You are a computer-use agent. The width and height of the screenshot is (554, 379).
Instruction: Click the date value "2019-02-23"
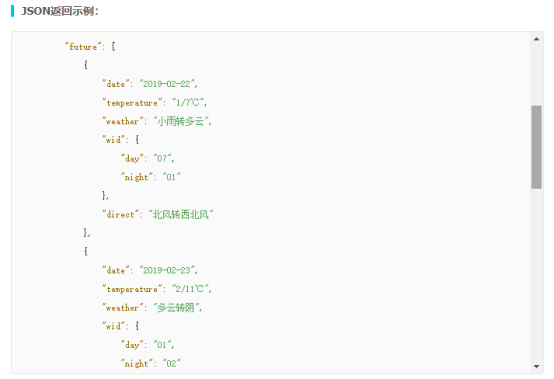(166, 271)
